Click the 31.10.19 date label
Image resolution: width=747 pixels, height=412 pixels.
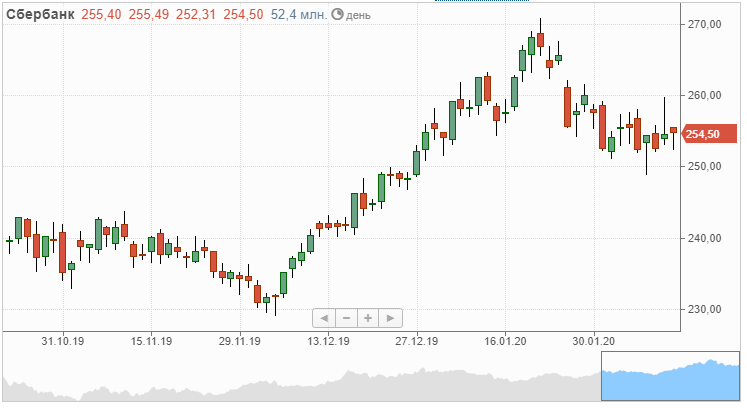coord(62,342)
